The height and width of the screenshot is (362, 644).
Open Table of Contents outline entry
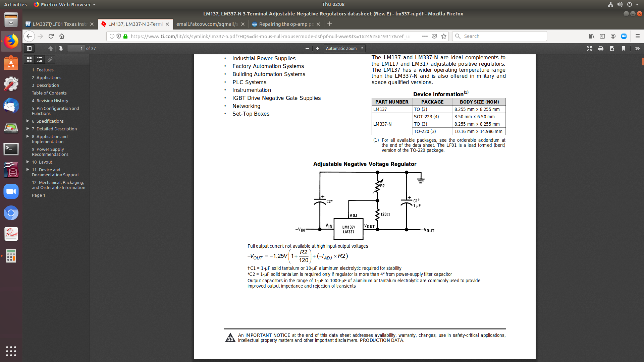49,93
